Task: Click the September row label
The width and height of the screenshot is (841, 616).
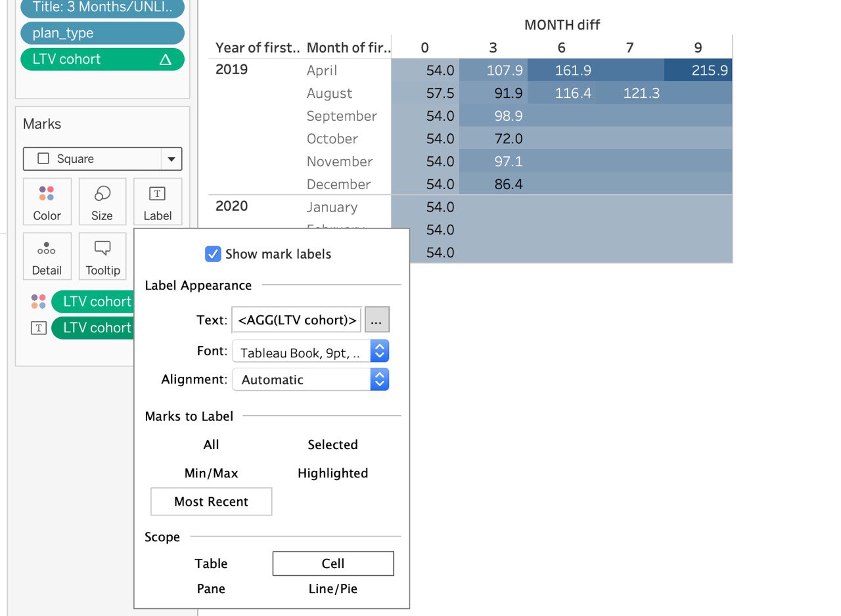Action: click(x=342, y=116)
